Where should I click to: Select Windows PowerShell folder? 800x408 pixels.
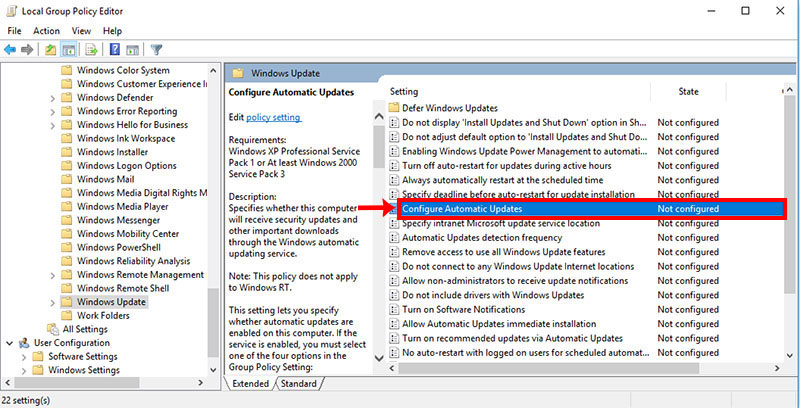pos(119,247)
